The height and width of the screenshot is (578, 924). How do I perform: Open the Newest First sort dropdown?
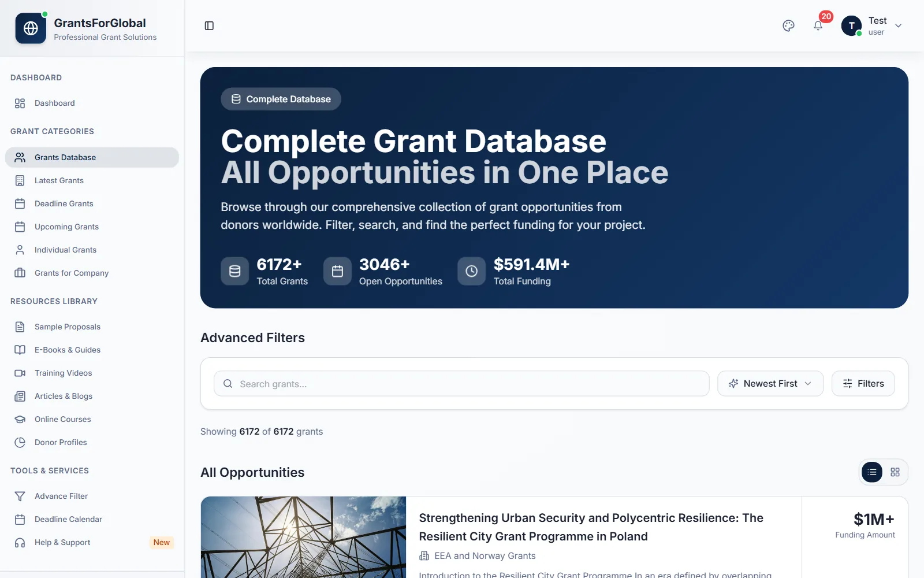point(770,384)
